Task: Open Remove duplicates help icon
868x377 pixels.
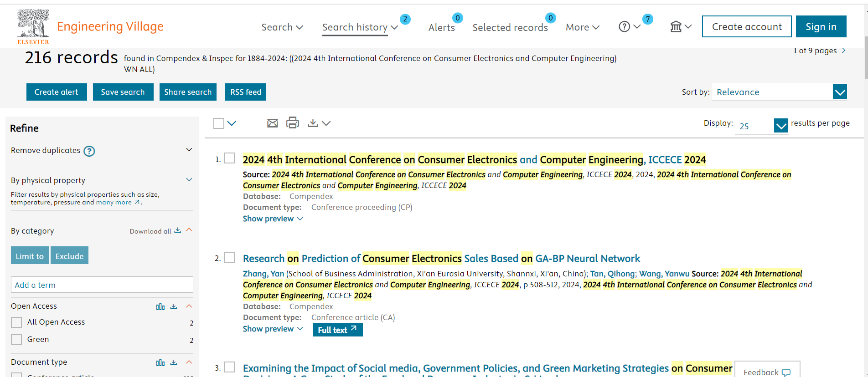Action: (89, 151)
